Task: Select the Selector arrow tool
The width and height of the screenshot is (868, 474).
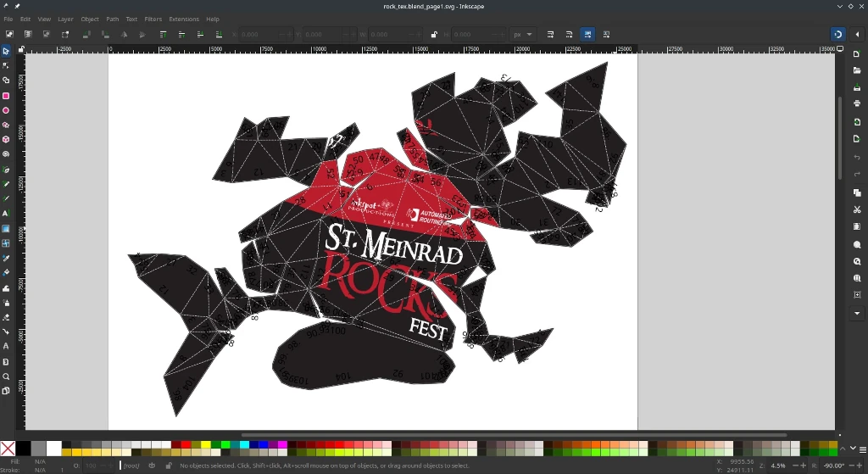Action: point(6,51)
